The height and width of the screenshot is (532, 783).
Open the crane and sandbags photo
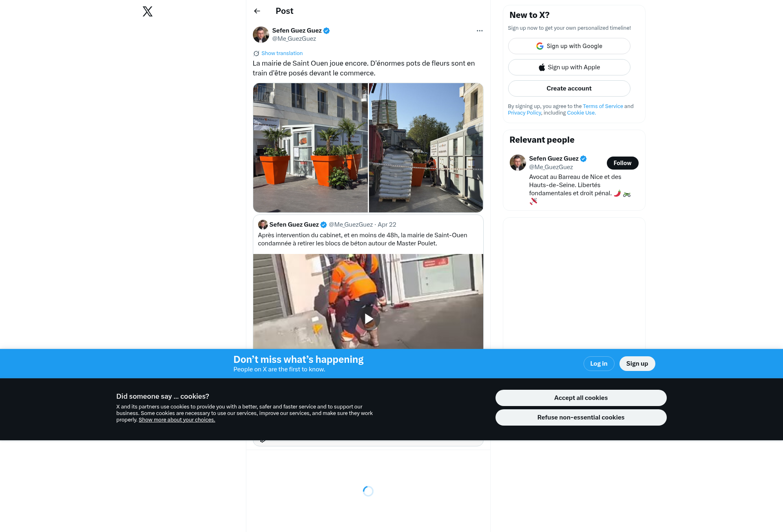point(426,148)
